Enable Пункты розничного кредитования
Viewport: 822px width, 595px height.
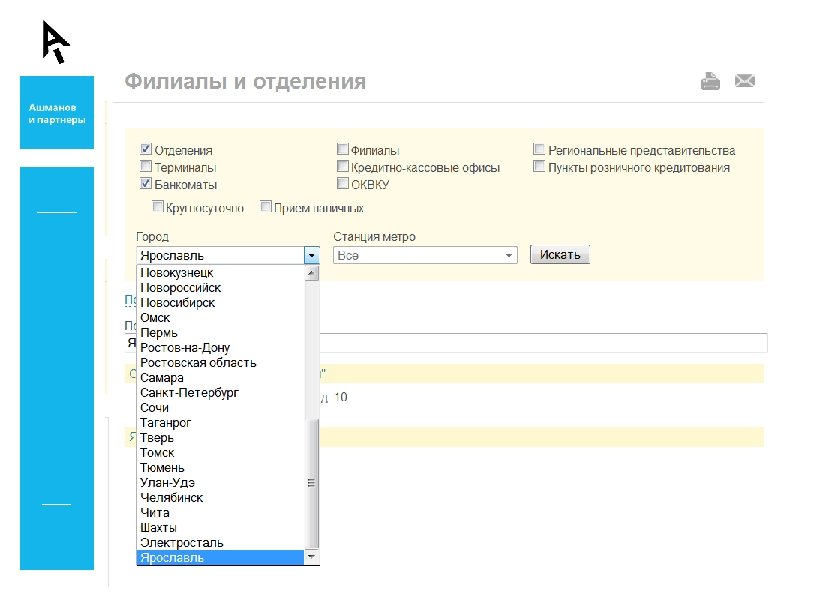(538, 166)
